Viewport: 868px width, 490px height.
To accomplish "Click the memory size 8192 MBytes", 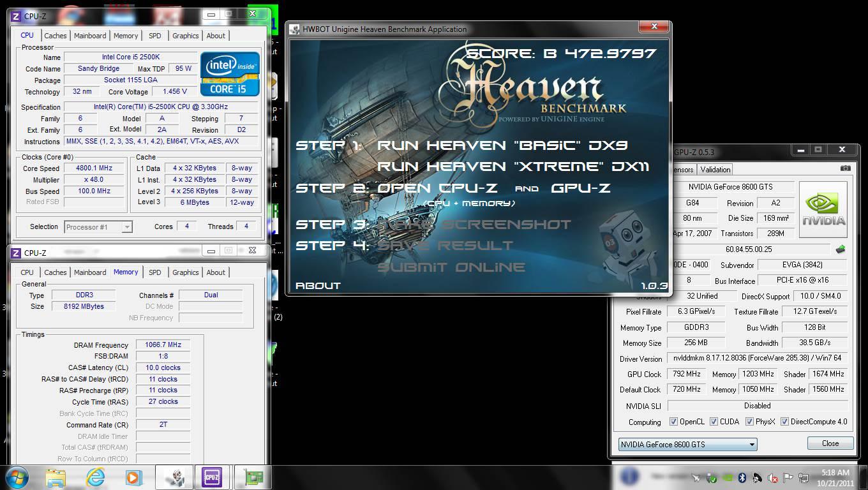I will click(x=84, y=306).
